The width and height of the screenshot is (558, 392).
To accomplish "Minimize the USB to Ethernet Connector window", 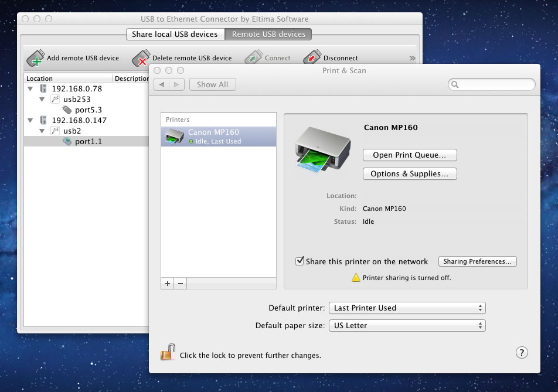I will coord(37,19).
